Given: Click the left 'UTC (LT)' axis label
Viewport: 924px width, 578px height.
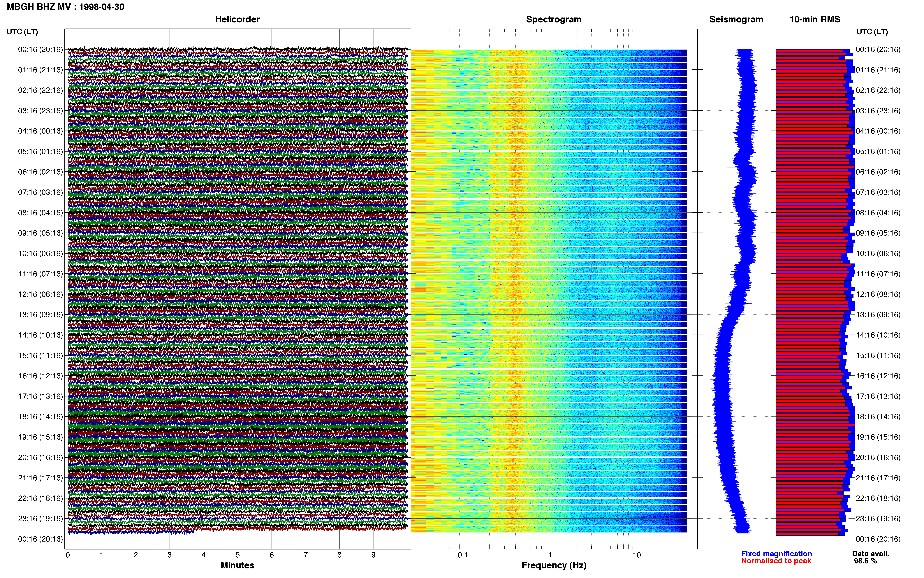Looking at the screenshot, I should 22,32.
